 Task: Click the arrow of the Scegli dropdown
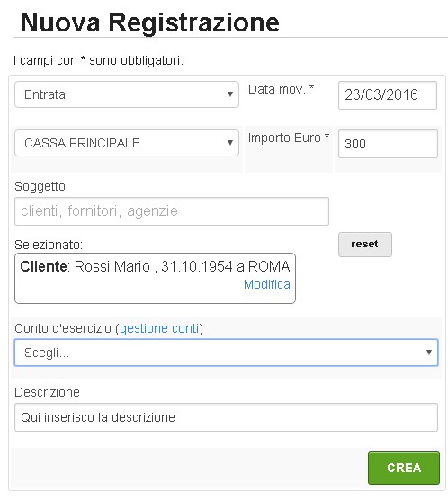click(x=429, y=353)
